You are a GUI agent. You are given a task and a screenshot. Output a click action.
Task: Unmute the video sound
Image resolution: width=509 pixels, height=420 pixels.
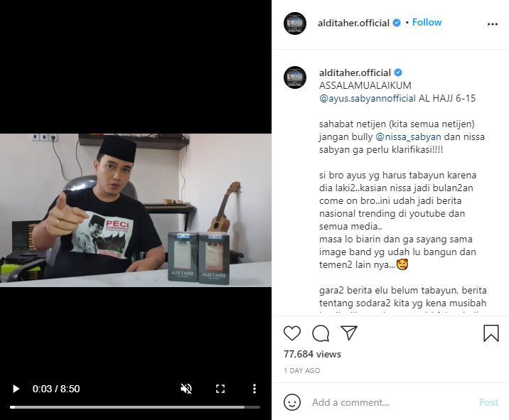tap(186, 389)
